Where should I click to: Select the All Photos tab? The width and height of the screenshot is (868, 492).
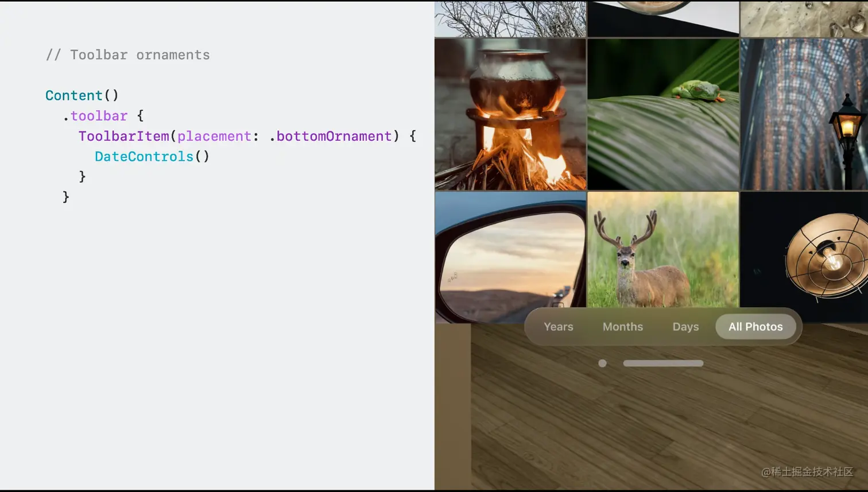pyautogui.click(x=755, y=327)
